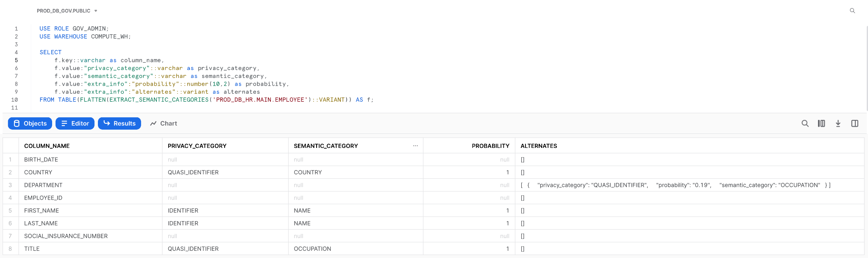Screen dimensions: 868x258
Task: Click the PROBABILITY column header
Action: click(490, 146)
